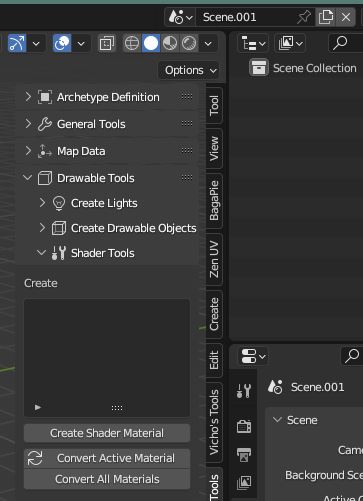
Task: Click Create Drawable Objects box icon
Action: click(x=59, y=228)
